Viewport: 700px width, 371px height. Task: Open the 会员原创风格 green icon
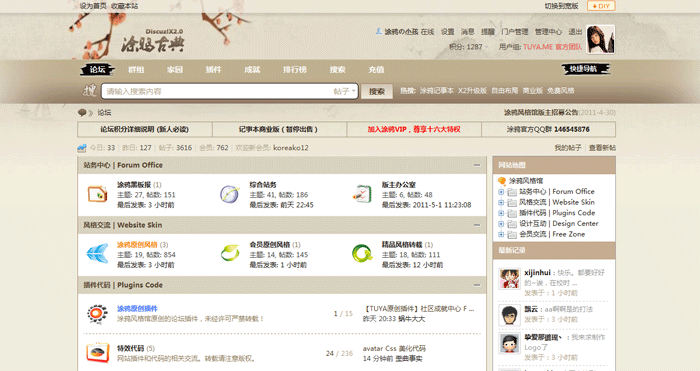point(230,253)
